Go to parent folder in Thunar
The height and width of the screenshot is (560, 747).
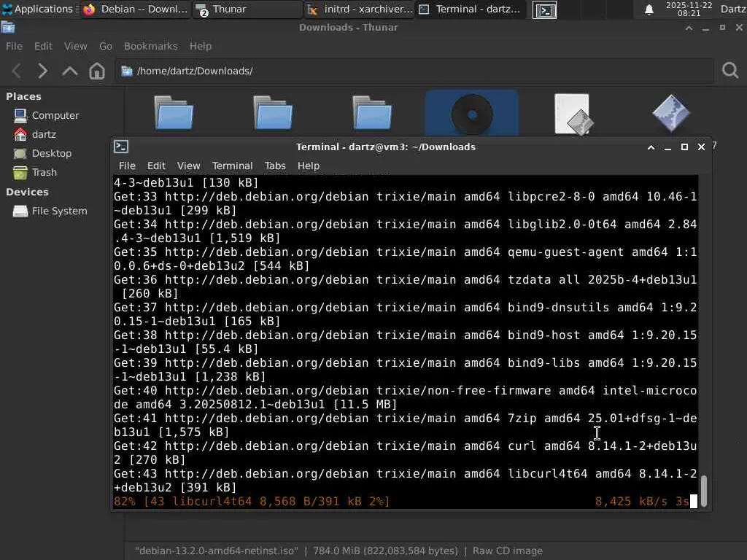pyautogui.click(x=69, y=71)
